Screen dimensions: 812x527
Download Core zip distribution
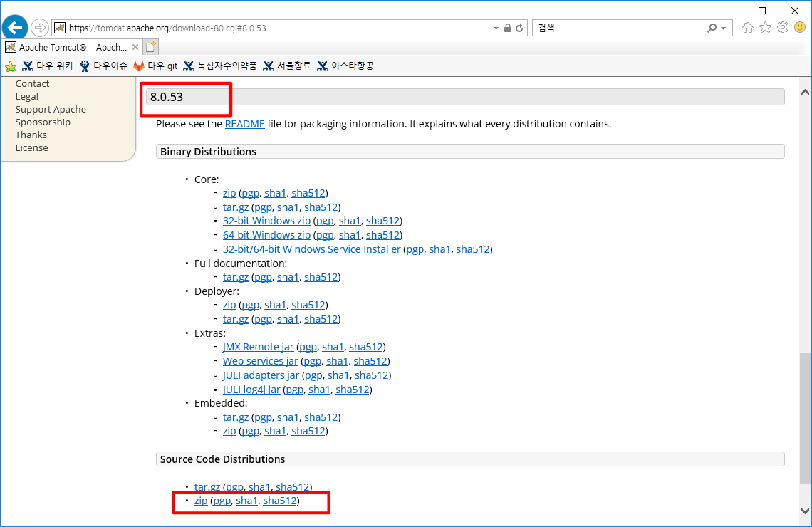click(229, 192)
